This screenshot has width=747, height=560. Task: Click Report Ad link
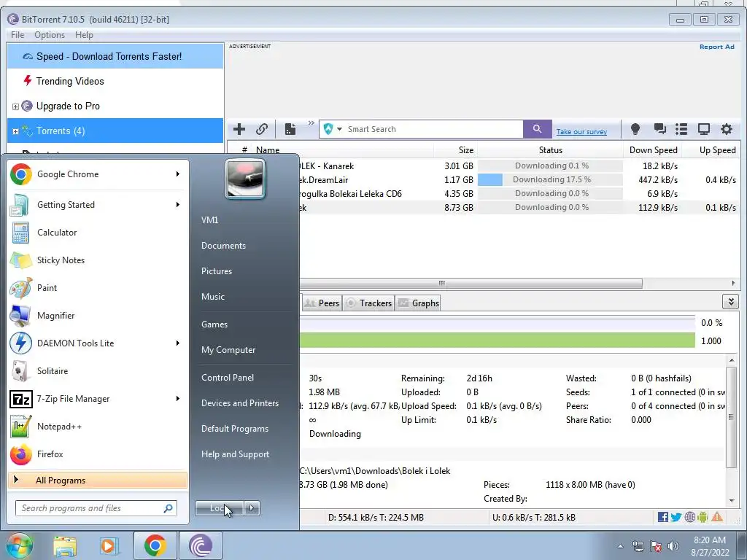[x=717, y=47]
